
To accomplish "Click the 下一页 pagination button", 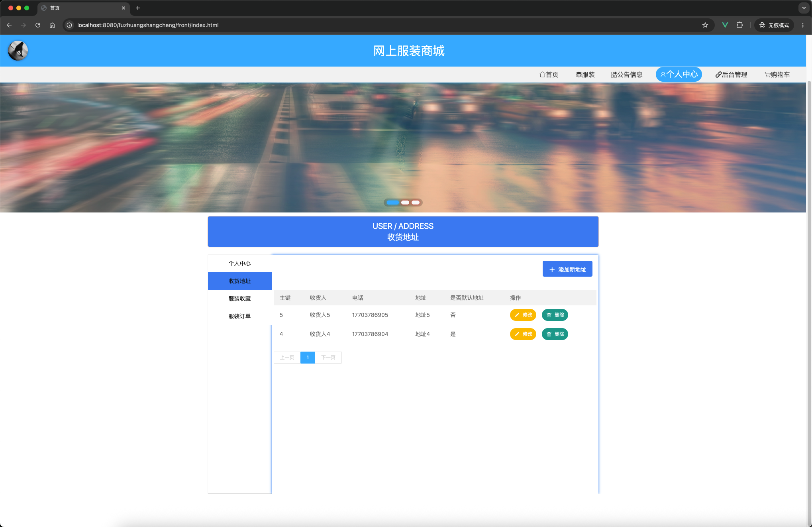I will tap(328, 358).
